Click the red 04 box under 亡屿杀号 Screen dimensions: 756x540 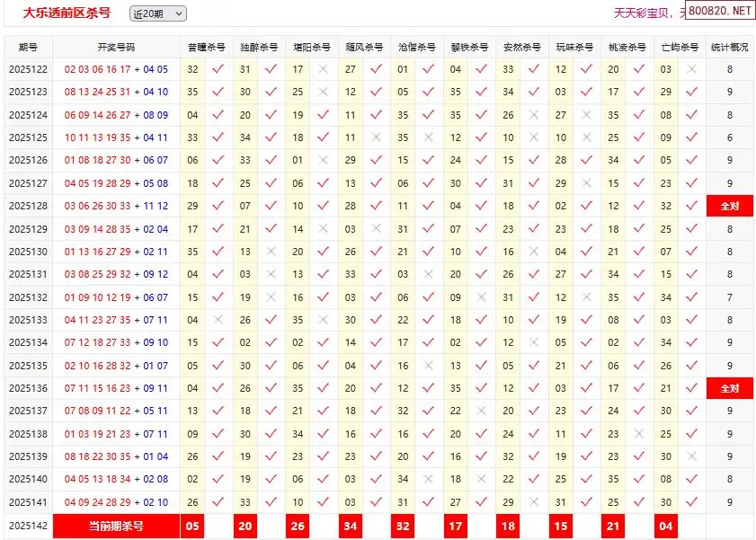pos(665,526)
